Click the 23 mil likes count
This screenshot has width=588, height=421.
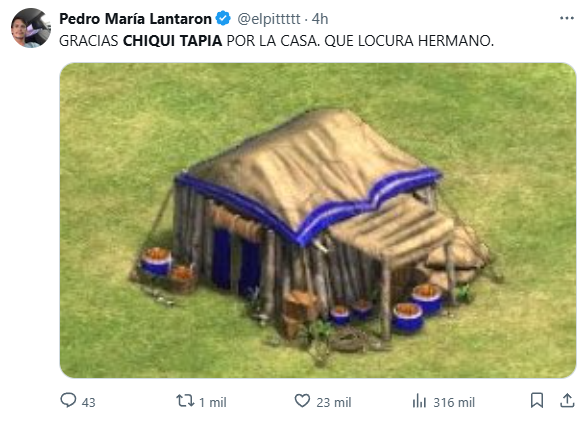click(x=334, y=403)
